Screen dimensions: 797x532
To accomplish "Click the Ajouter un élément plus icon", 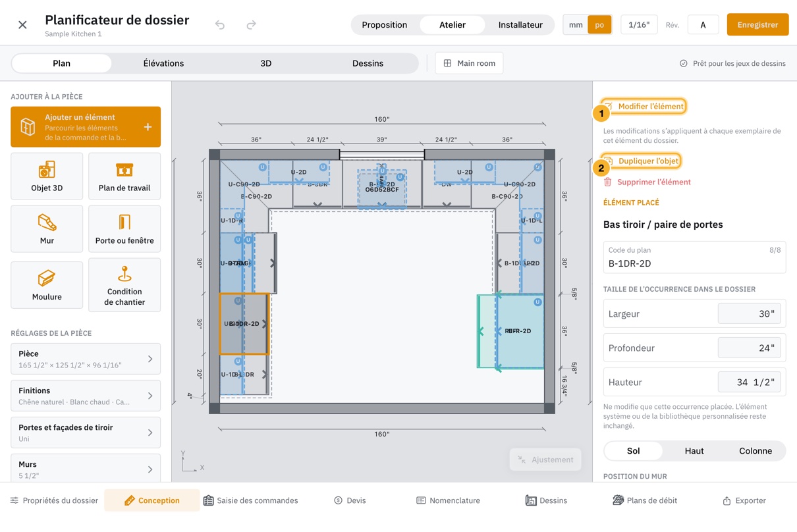I will [x=148, y=127].
